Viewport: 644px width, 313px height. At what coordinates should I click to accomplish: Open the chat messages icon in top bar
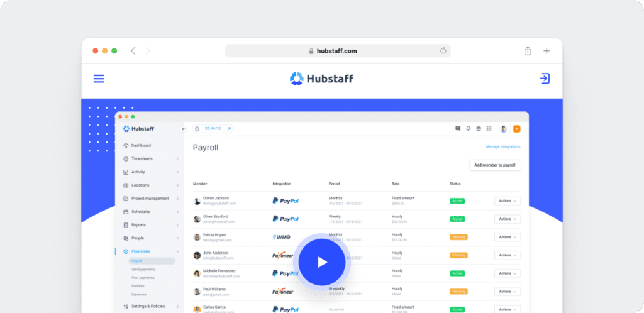click(458, 128)
